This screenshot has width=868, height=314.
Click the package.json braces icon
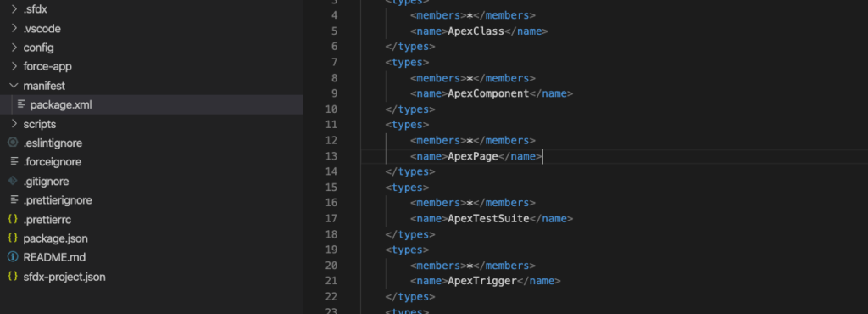click(x=13, y=238)
